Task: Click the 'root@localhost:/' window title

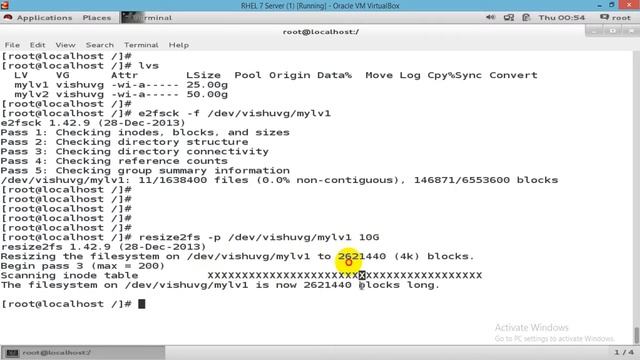Action: [x=320, y=32]
